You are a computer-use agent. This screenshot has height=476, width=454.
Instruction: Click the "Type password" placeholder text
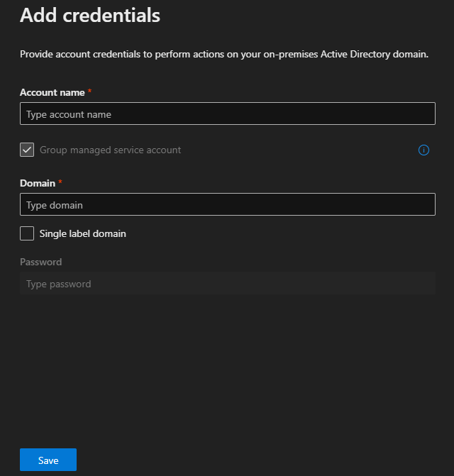(58, 284)
